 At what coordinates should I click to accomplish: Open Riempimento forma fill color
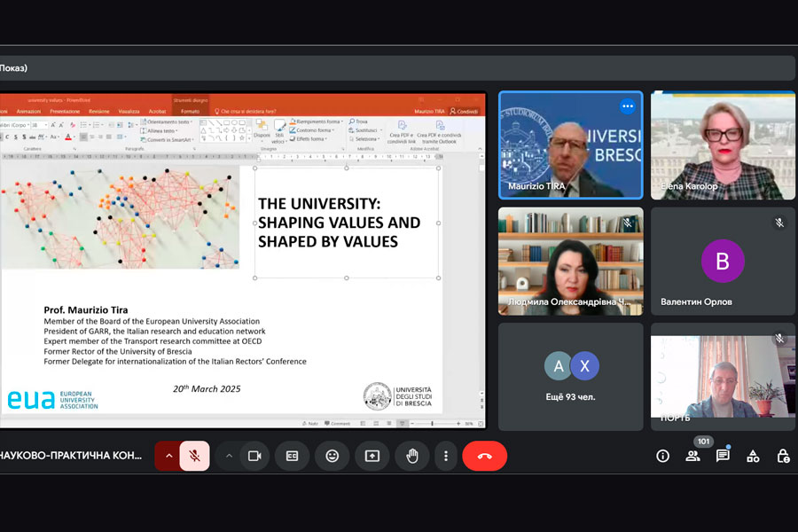click(x=316, y=121)
